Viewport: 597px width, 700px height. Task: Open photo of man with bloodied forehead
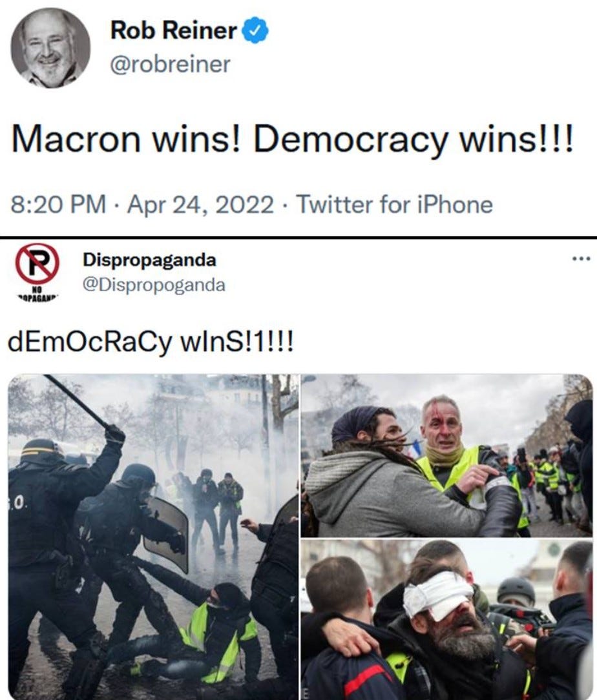click(447, 455)
